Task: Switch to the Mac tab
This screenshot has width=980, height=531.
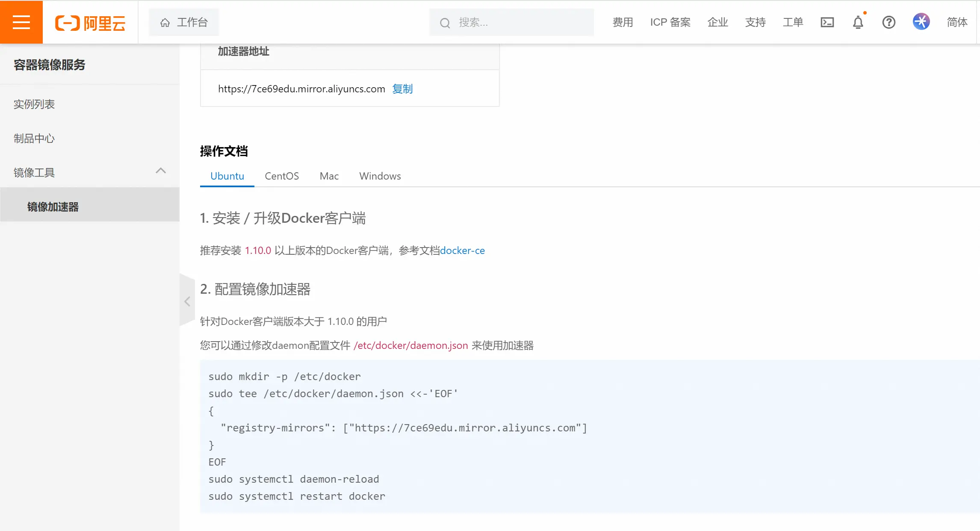Action: [x=329, y=176]
